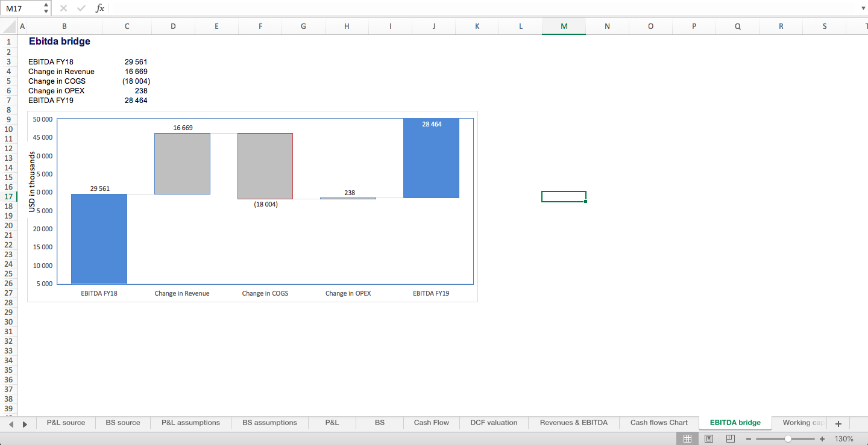This screenshot has height=445, width=868.
Task: Click column header M to select column
Action: coord(564,26)
